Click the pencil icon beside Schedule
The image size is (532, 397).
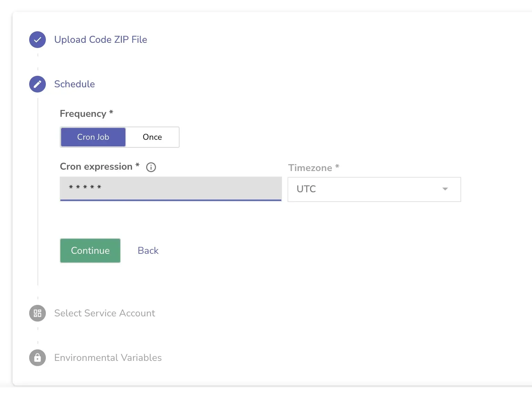[x=38, y=84]
